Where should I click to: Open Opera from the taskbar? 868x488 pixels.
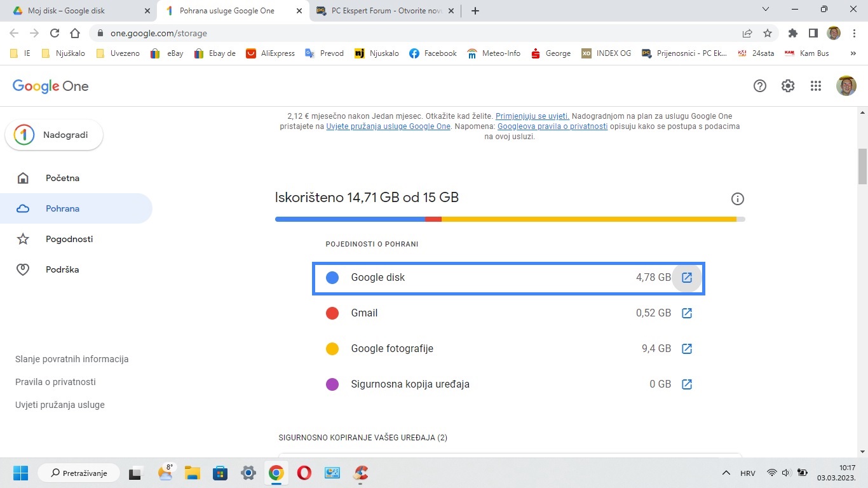point(304,473)
